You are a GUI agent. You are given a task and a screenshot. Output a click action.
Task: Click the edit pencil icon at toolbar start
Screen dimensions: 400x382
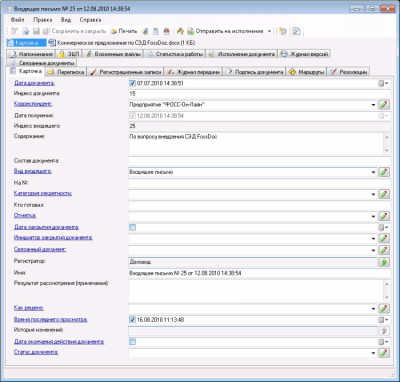click(14, 31)
